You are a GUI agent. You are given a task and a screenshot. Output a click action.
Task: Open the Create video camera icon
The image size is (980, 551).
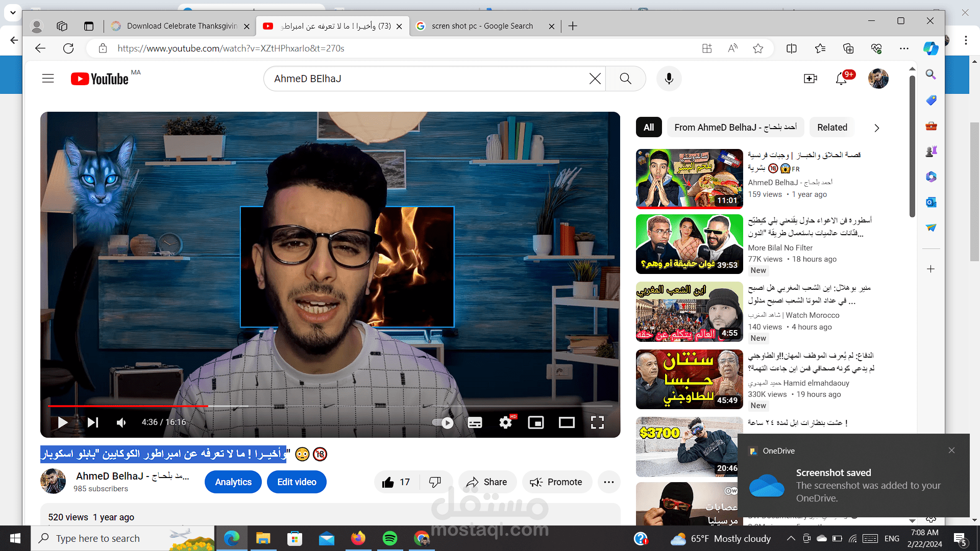[x=810, y=79]
